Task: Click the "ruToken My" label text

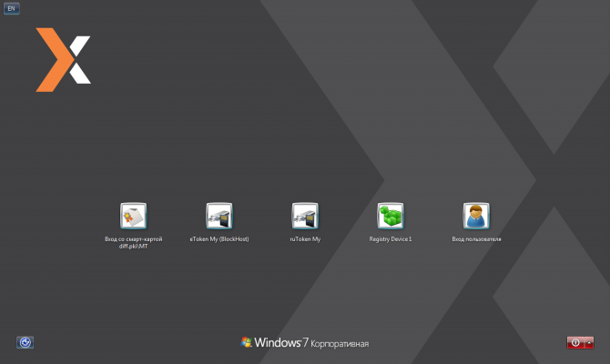Action: pyautogui.click(x=305, y=239)
